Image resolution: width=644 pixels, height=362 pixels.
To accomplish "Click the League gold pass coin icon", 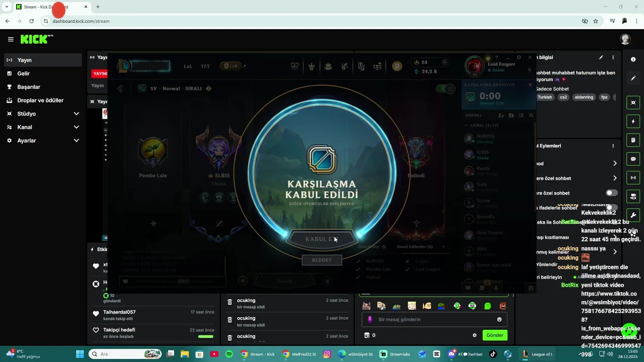I will click(397, 66).
